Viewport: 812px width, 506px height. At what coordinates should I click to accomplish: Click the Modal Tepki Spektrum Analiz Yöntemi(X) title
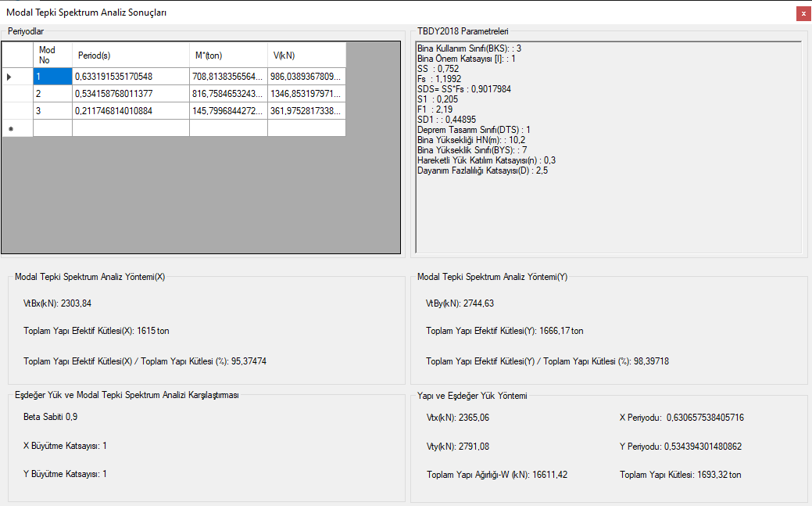(x=90, y=277)
